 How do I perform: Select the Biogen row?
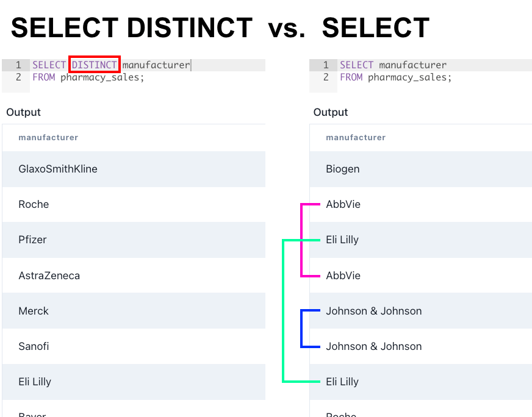click(342, 169)
